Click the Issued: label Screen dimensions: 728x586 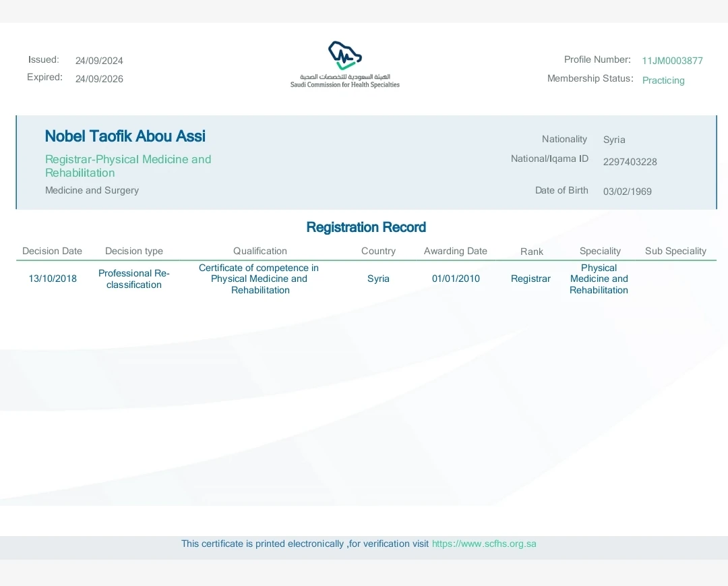point(44,59)
